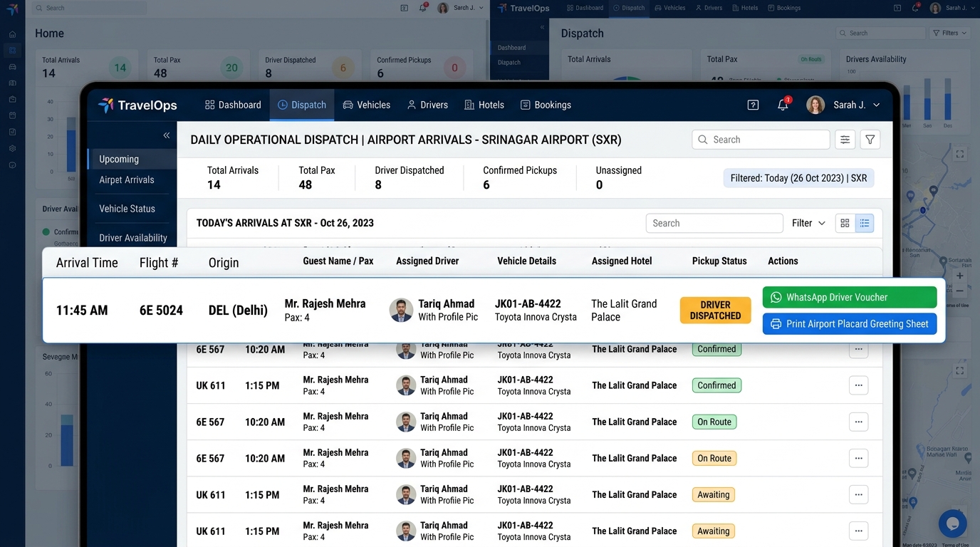The width and height of the screenshot is (980, 547).
Task: Select the Bookings tab in the front window
Action: tap(546, 105)
